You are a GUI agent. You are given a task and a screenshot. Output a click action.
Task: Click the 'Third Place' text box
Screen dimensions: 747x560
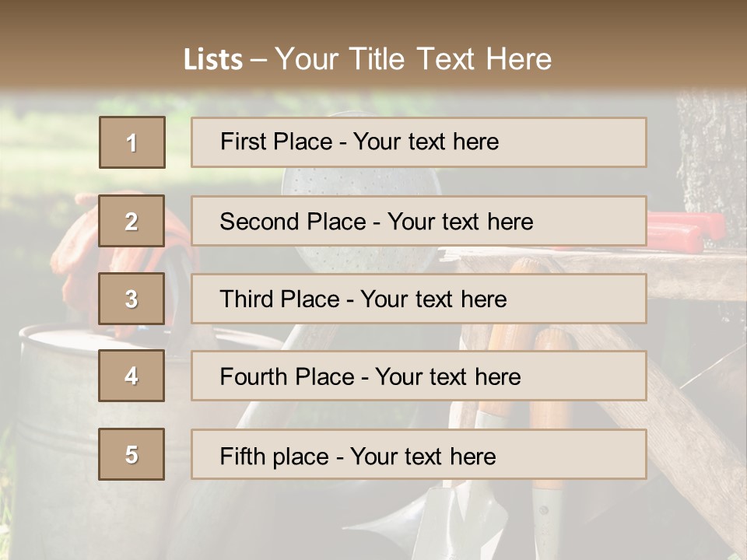(x=419, y=299)
